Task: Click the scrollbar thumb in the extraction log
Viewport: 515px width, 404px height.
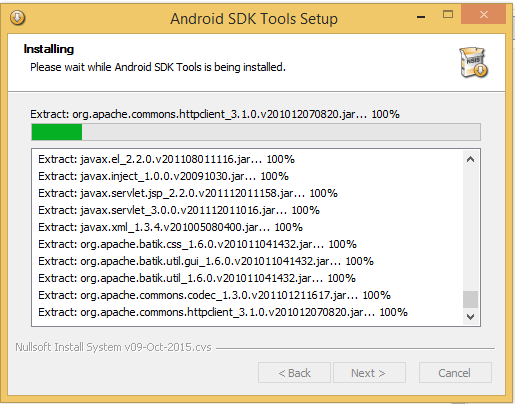Action: tap(470, 299)
